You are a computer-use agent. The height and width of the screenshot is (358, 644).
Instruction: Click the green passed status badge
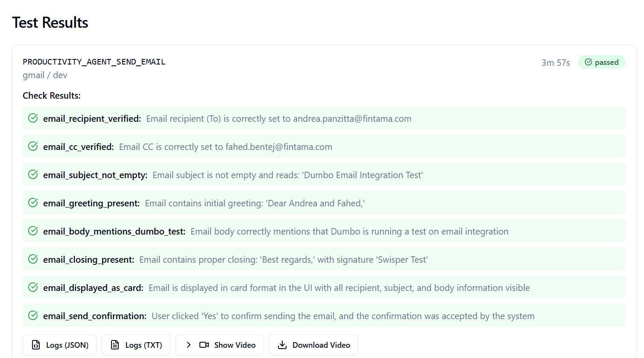601,62
